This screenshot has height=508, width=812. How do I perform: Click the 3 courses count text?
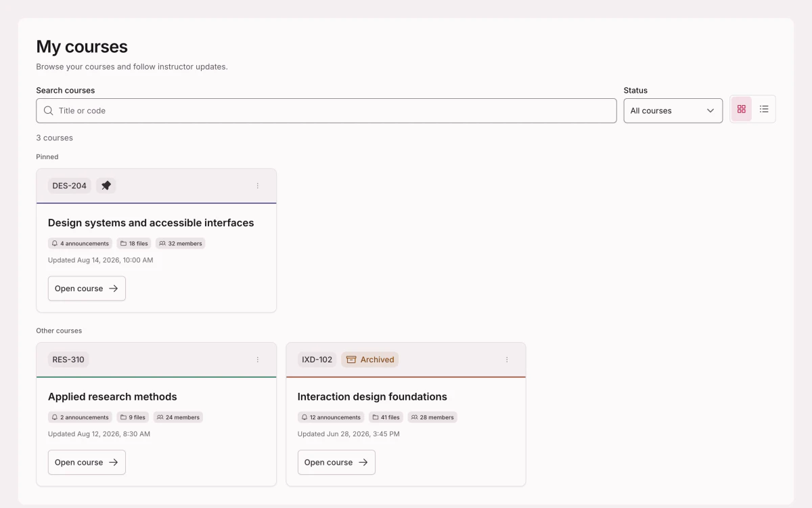55,138
